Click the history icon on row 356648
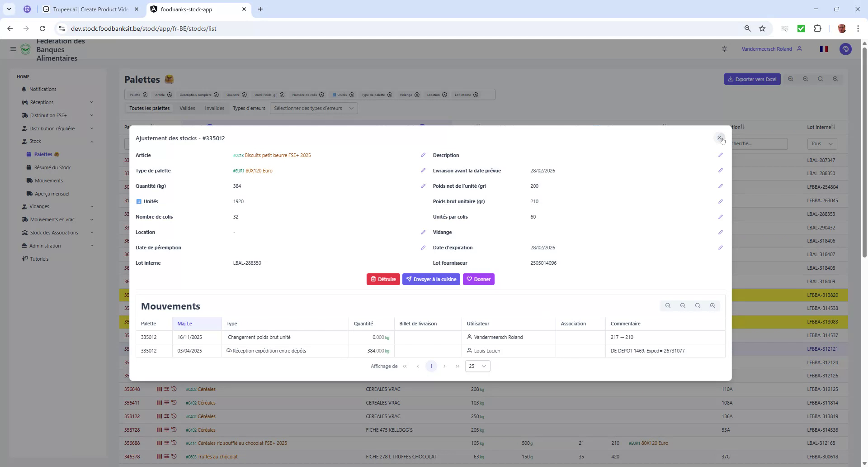 [x=175, y=389]
